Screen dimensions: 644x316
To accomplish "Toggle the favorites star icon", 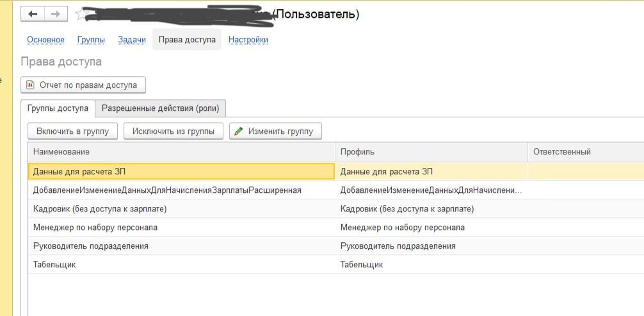I will [81, 14].
